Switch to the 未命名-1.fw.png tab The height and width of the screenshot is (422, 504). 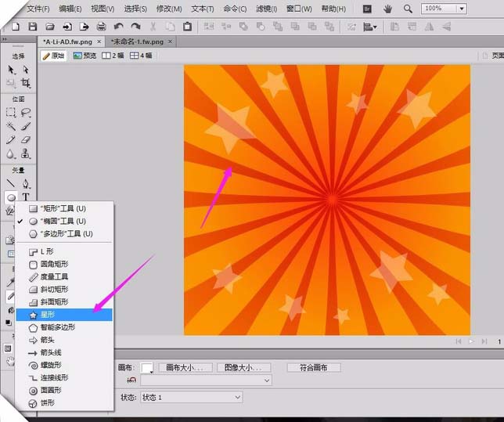pyautogui.click(x=137, y=41)
